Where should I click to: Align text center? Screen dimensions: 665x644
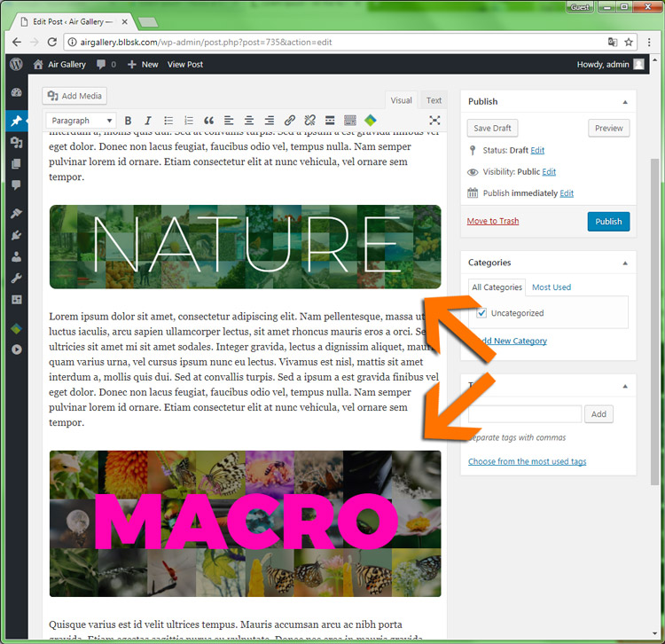point(249,121)
